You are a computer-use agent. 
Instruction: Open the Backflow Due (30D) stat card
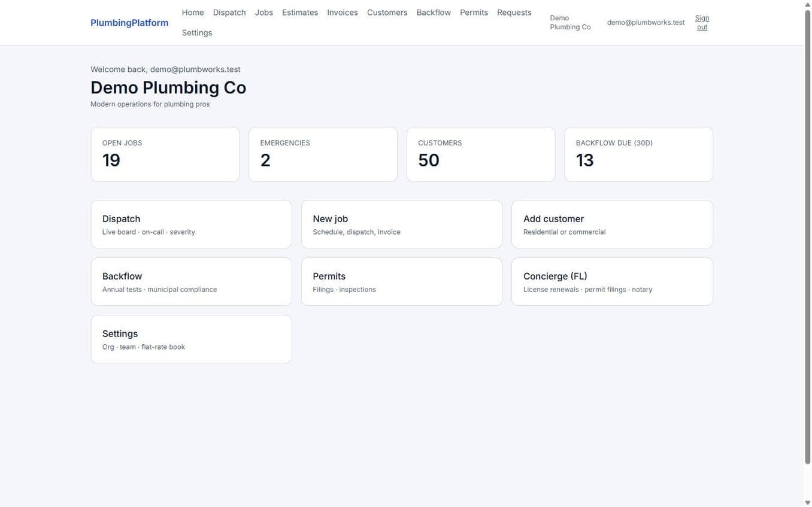(x=639, y=154)
